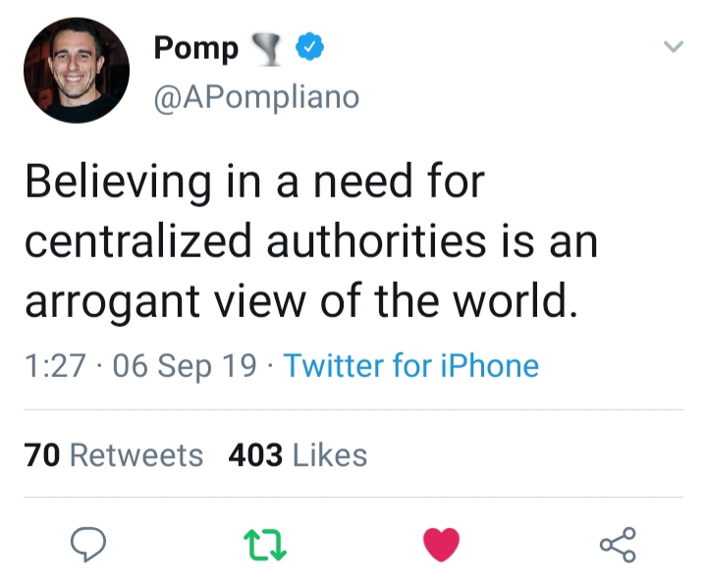Click the number 403 in the likes count
Viewport: 707px width, 588px height.
click(255, 455)
